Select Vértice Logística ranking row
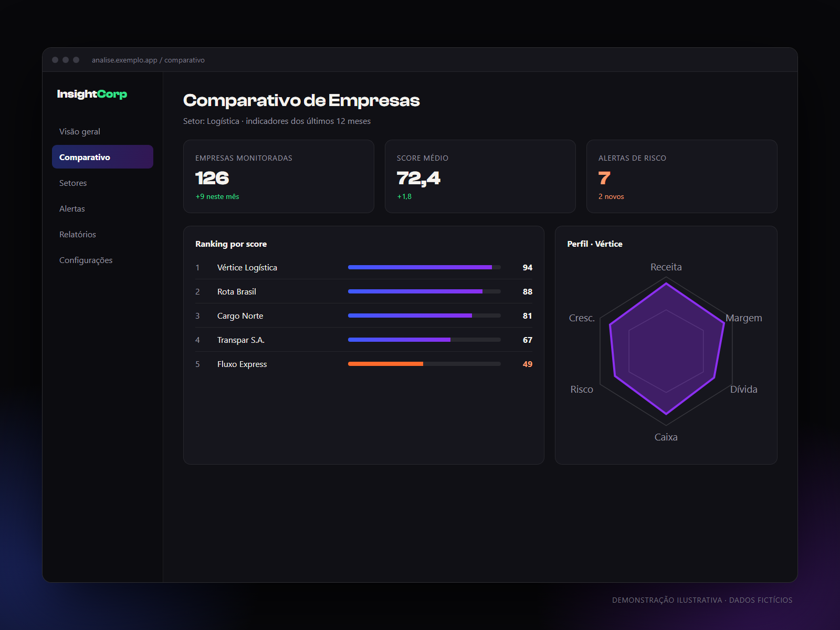840x630 pixels. [x=364, y=267]
